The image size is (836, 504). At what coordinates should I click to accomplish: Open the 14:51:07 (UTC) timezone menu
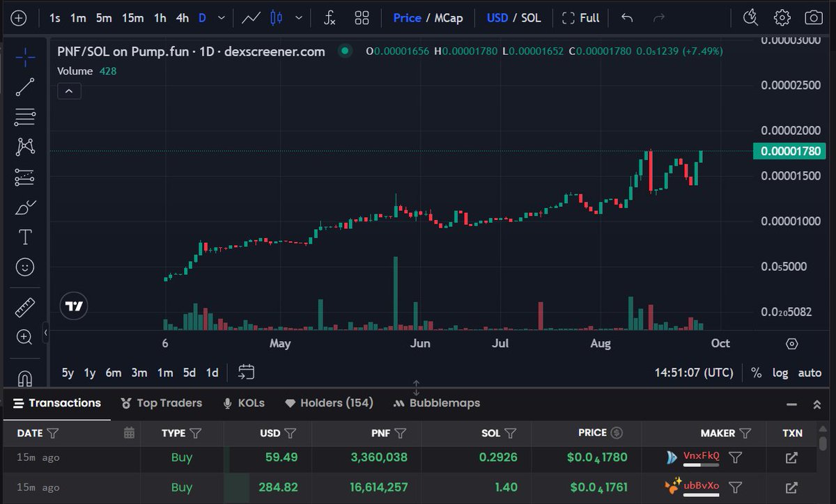[x=694, y=373]
